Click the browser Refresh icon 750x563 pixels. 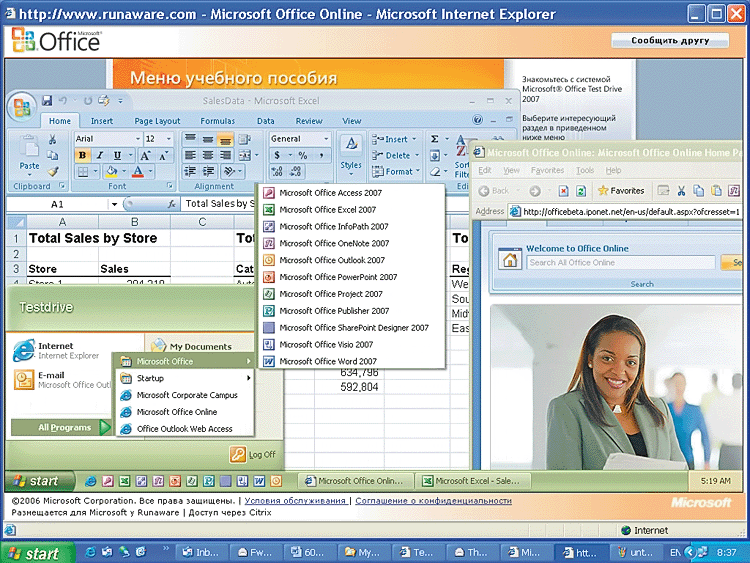tap(581, 191)
